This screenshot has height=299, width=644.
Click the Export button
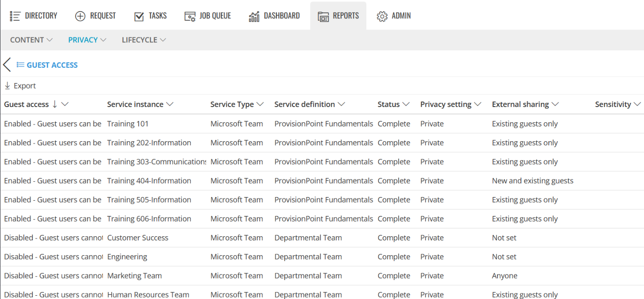pyautogui.click(x=20, y=86)
